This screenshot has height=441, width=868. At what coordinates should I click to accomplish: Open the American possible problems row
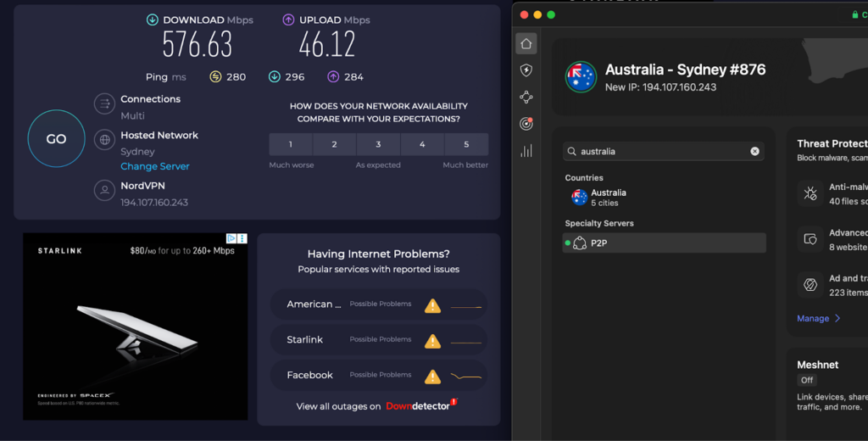[x=379, y=304]
